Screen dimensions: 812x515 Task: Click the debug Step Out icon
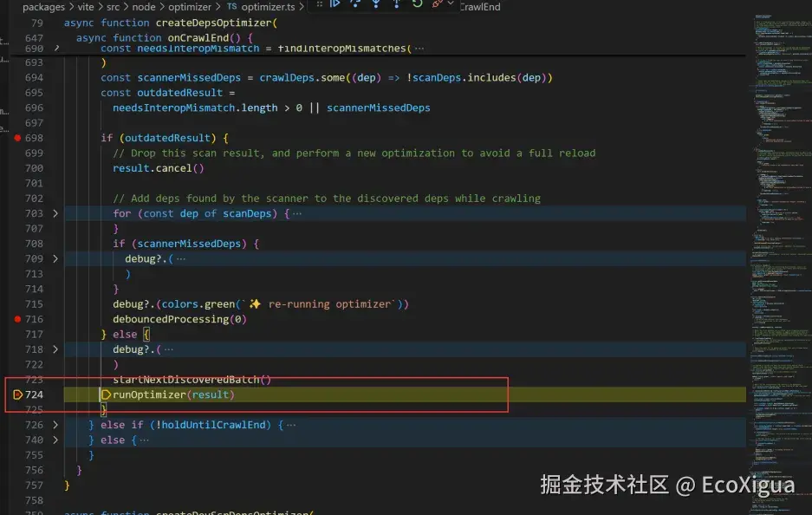click(396, 3)
